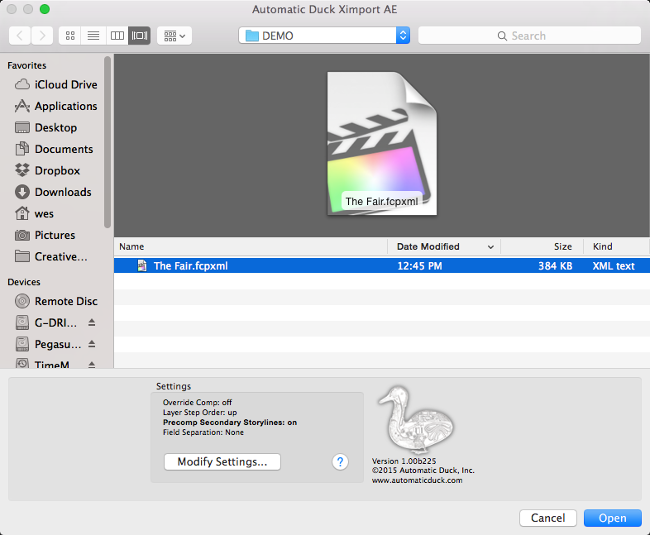Click the Pictures camera icon
The width and height of the screenshot is (650, 535).
tap(22, 235)
